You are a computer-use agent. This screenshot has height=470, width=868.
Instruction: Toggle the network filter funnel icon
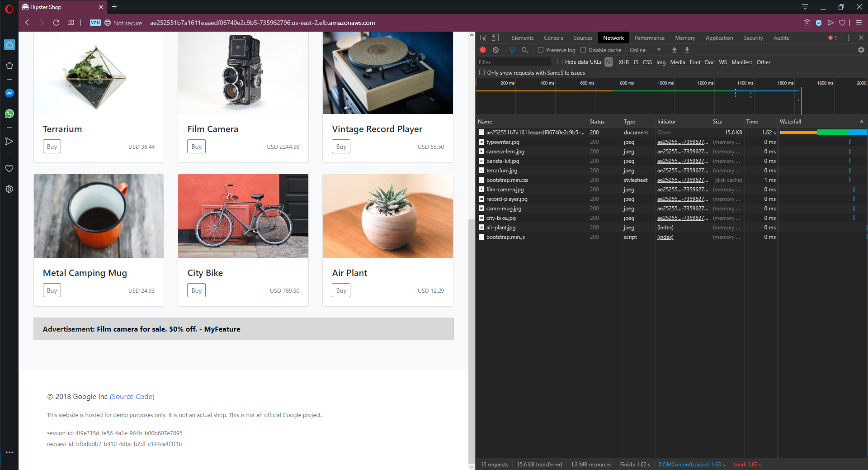[512, 50]
